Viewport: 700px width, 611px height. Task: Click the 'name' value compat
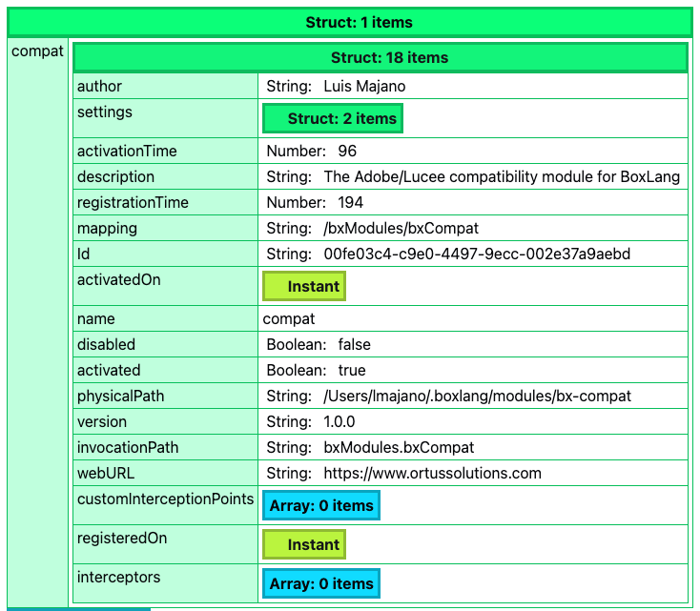pos(289,319)
